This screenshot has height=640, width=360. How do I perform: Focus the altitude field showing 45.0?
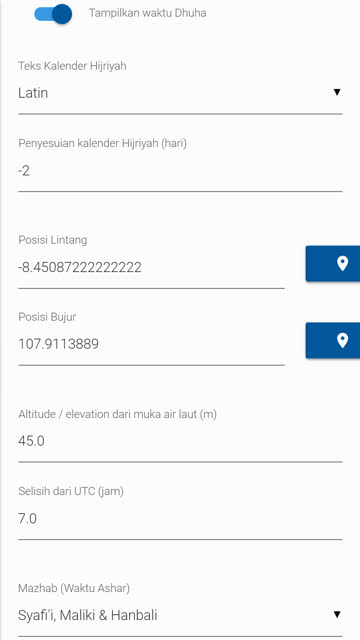[180, 441]
